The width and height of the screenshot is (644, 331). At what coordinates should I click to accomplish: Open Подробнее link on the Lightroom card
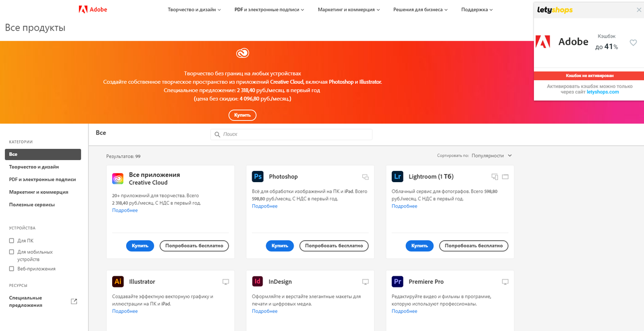click(405, 206)
